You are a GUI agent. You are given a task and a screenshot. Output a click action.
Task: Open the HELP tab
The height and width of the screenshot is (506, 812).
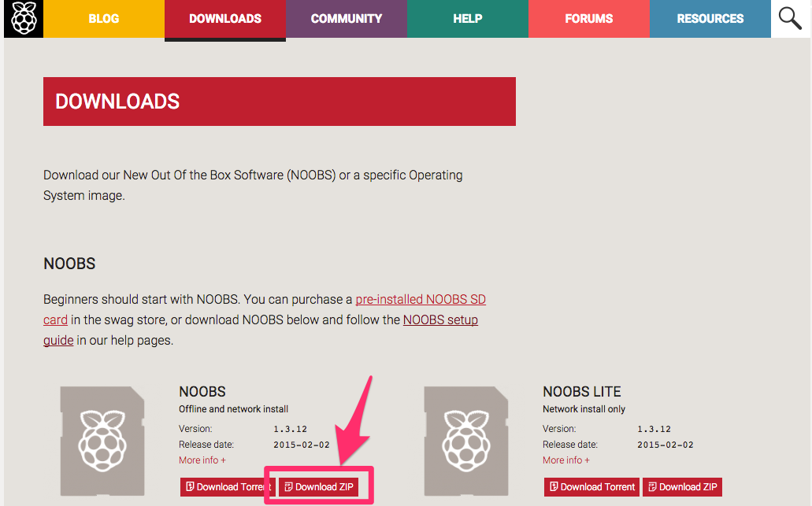(x=468, y=19)
